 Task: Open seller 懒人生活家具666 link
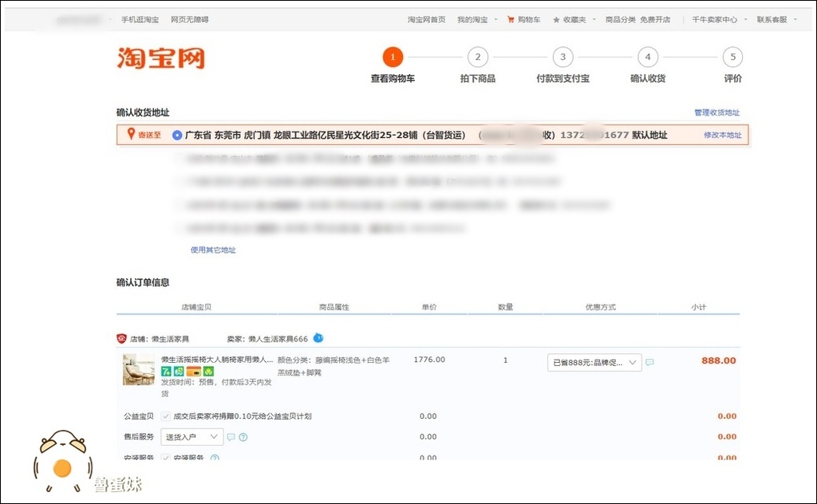pos(278,339)
